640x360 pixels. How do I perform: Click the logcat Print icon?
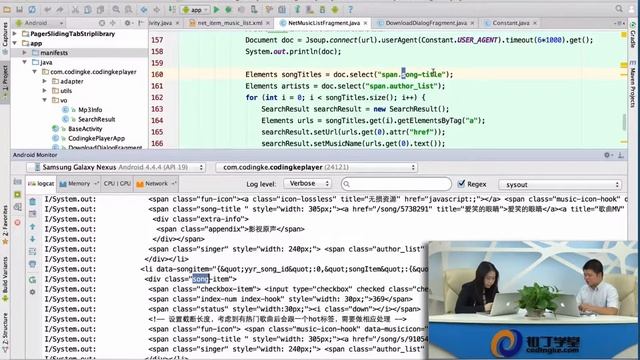[x=33, y=264]
